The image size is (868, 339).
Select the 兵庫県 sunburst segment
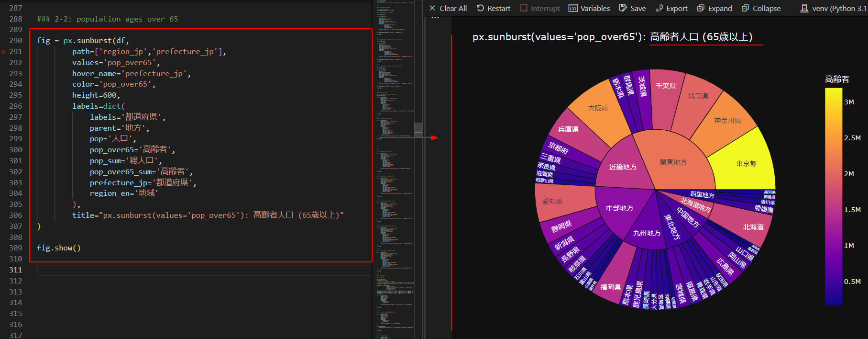[568, 129]
